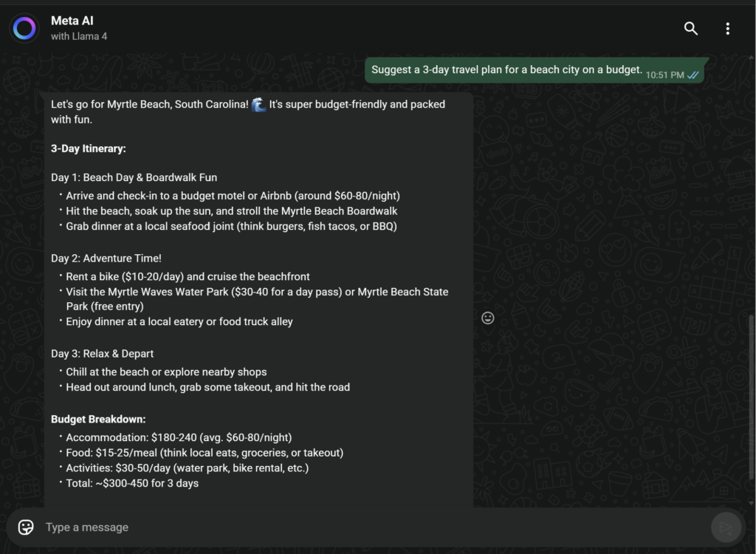
Task: Click the "Day 1: Beach Day & Boardwalk Fun" line
Action: 134,177
